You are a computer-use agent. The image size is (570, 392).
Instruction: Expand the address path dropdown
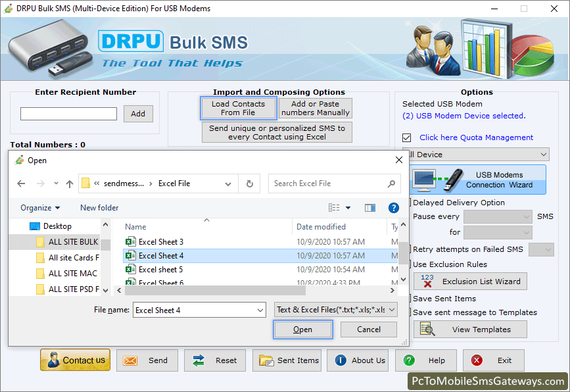coord(228,184)
